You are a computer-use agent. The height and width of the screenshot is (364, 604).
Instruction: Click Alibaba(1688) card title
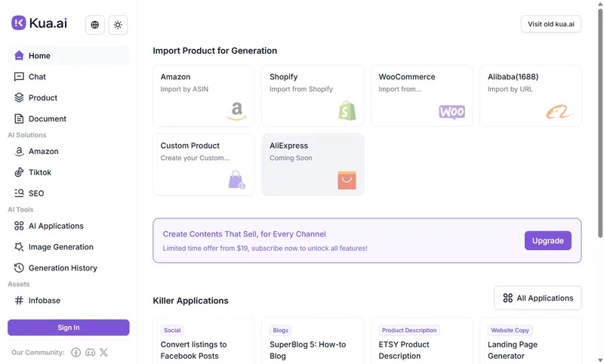point(513,77)
